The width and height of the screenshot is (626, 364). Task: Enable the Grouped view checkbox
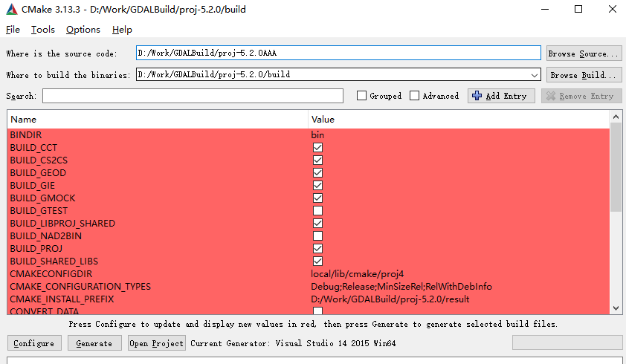click(x=362, y=96)
